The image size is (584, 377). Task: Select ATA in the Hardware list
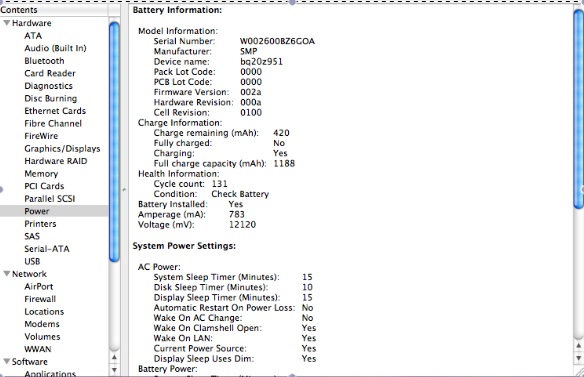click(33, 36)
